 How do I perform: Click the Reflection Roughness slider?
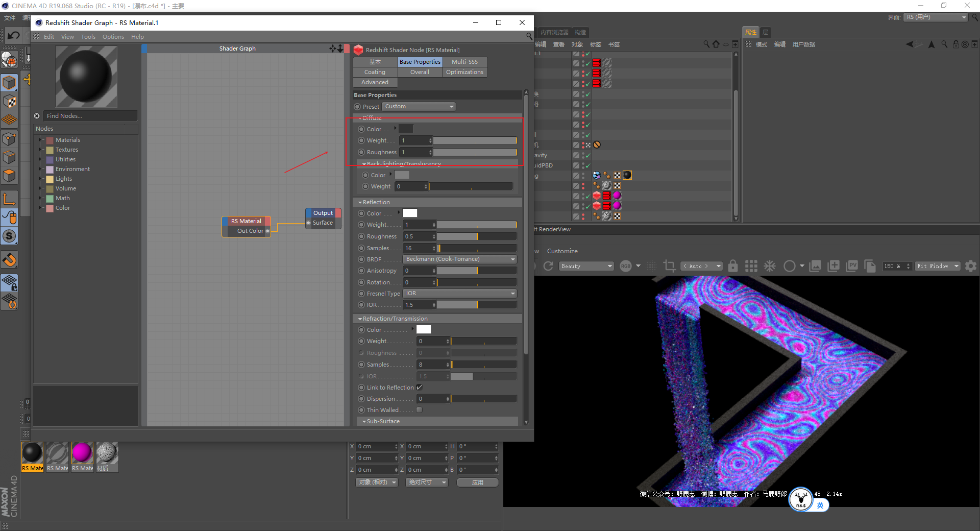pos(477,236)
